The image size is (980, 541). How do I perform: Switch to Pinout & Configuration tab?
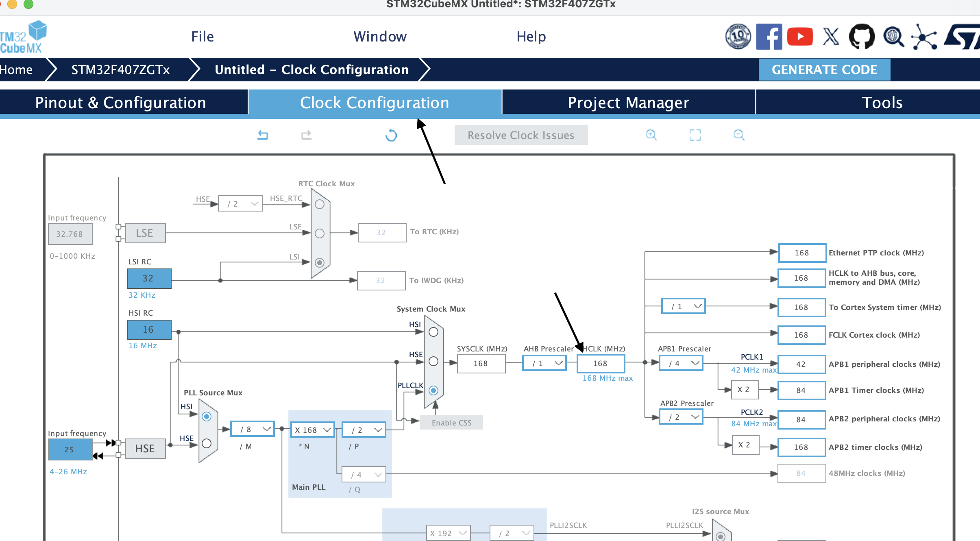(121, 103)
